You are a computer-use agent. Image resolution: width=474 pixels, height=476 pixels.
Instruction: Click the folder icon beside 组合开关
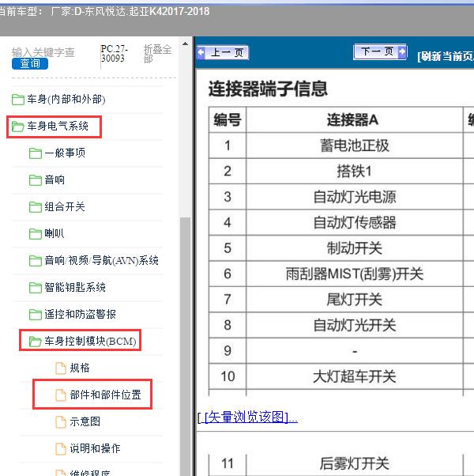click(x=36, y=207)
